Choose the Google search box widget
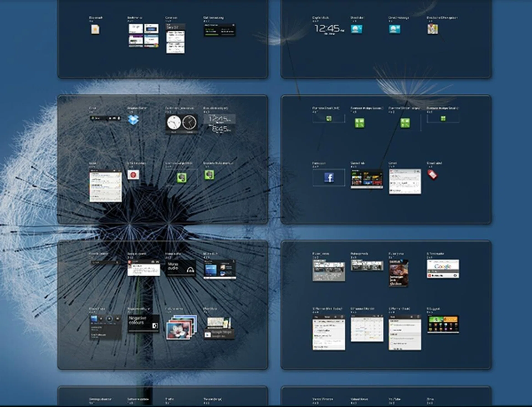This screenshot has height=407, width=532. (443, 269)
